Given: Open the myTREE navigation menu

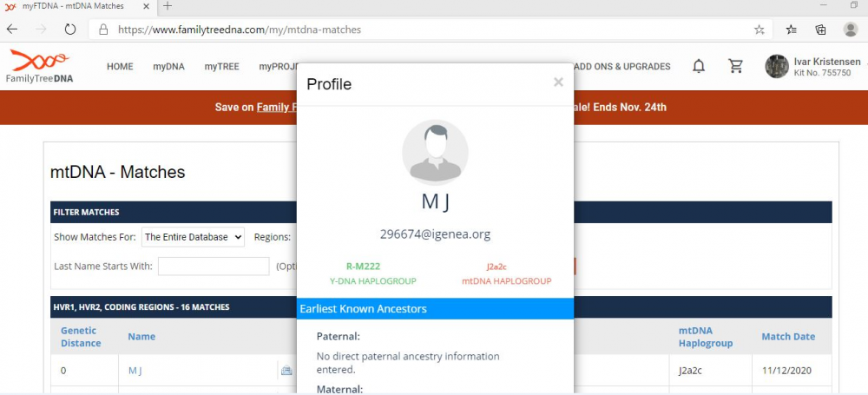Looking at the screenshot, I should coord(222,67).
